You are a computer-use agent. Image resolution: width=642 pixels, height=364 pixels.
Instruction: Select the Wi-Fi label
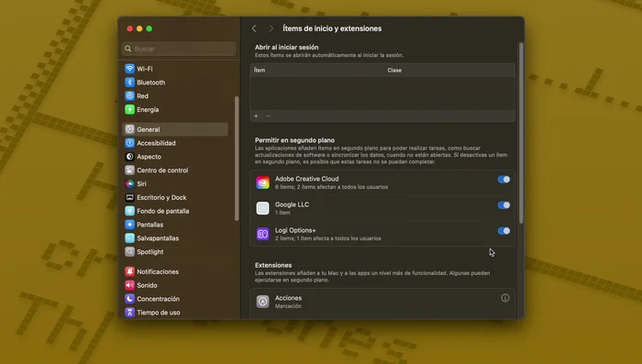(145, 69)
